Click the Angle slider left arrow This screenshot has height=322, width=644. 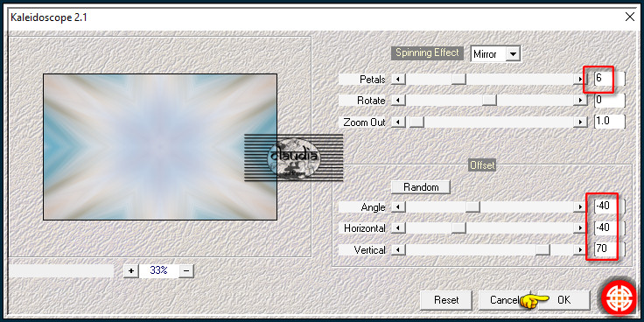click(398, 206)
